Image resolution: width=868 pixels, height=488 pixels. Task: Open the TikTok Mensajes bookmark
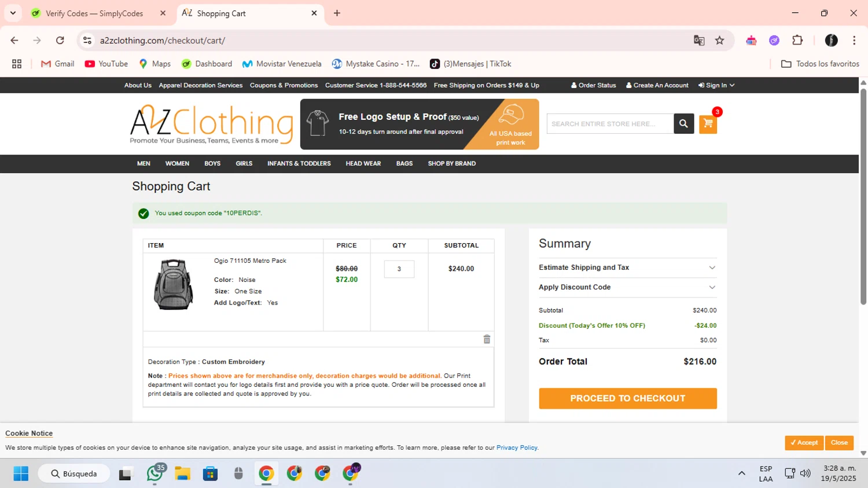coord(470,64)
